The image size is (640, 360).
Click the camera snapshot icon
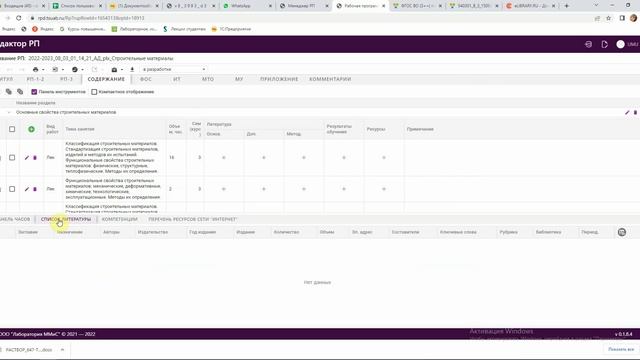(x=114, y=69)
